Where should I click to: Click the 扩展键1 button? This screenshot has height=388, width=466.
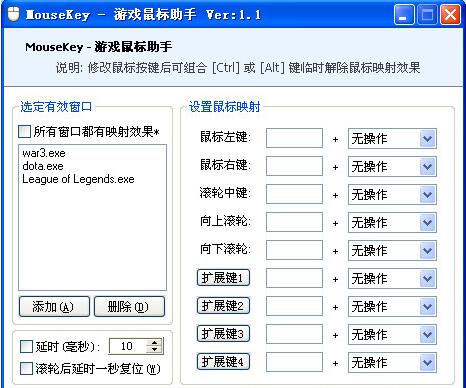tap(223, 278)
